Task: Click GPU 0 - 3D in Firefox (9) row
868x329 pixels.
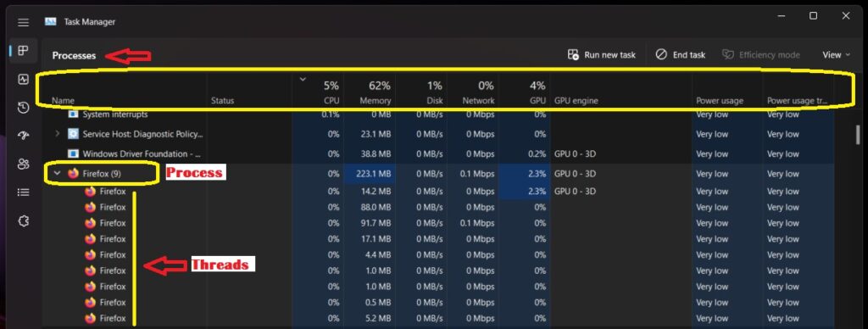Action: pyautogui.click(x=575, y=173)
